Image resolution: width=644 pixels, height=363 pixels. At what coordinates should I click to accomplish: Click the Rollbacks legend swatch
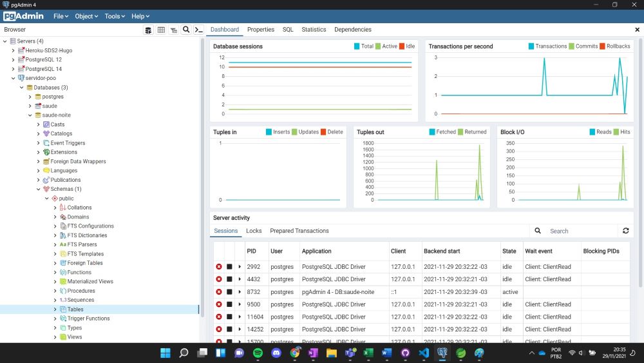click(x=603, y=46)
